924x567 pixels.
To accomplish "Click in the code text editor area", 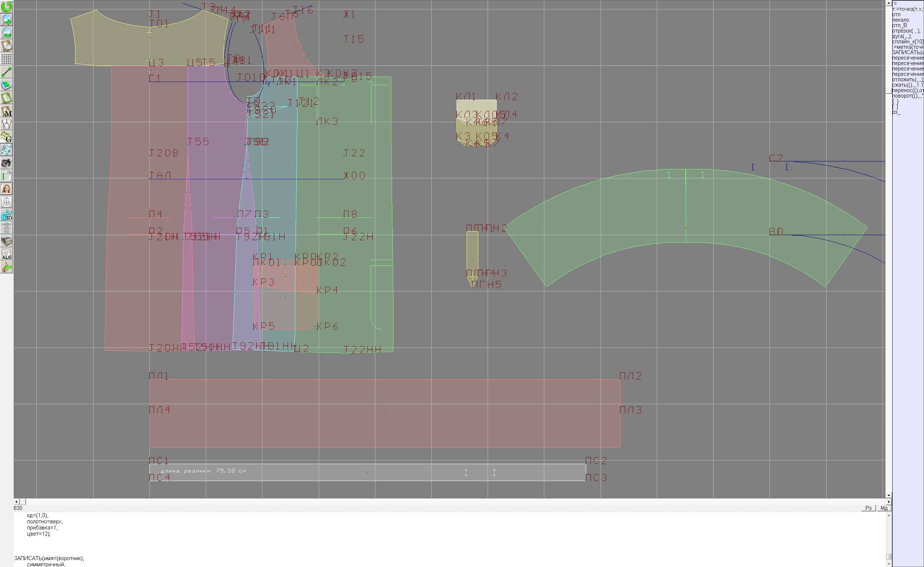I will (375, 540).
